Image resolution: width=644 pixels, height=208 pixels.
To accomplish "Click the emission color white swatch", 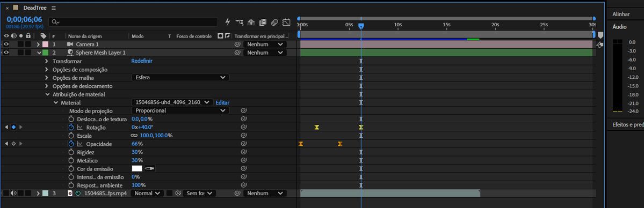I will tap(137, 169).
